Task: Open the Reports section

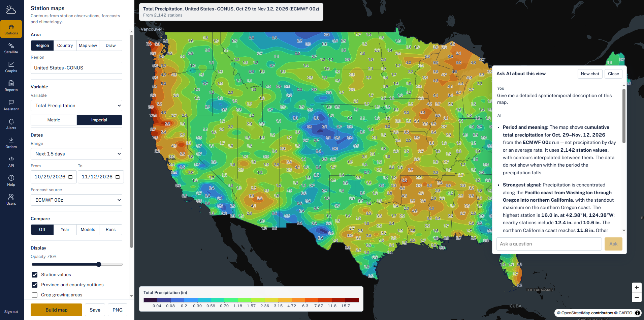Action: 11,86
